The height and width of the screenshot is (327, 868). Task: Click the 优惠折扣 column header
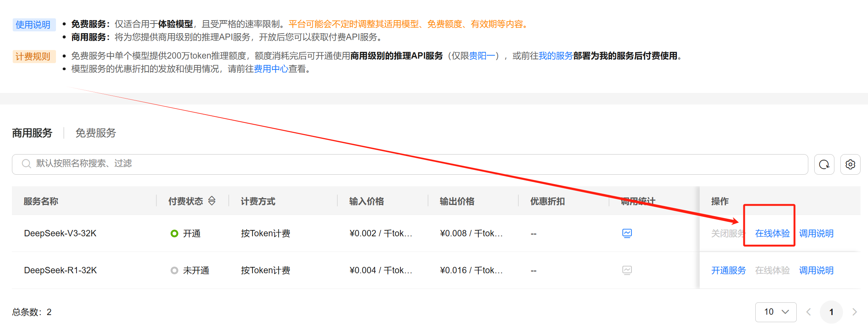click(547, 201)
